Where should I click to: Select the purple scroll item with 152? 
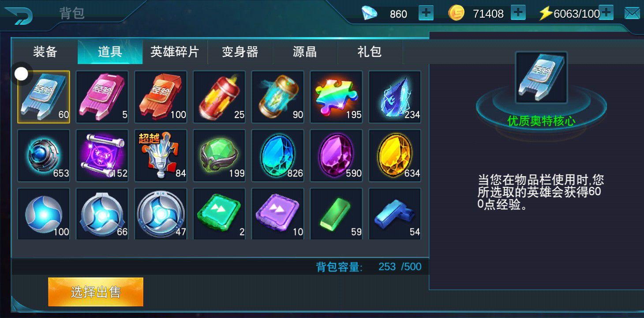pyautogui.click(x=102, y=155)
